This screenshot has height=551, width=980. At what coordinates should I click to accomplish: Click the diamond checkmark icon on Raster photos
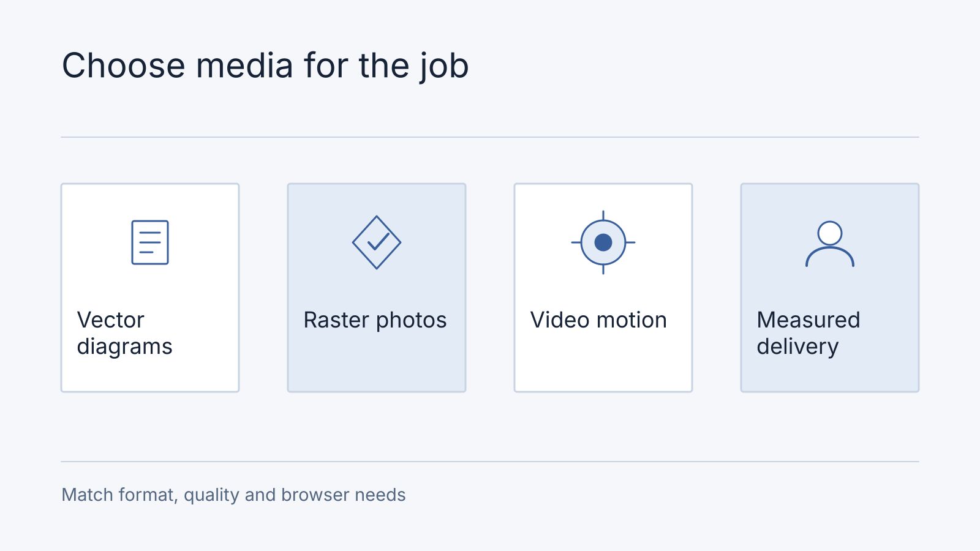[x=377, y=242]
